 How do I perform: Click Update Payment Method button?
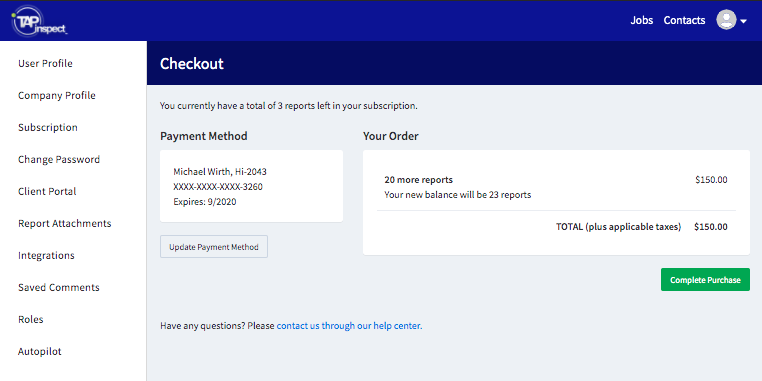point(214,247)
